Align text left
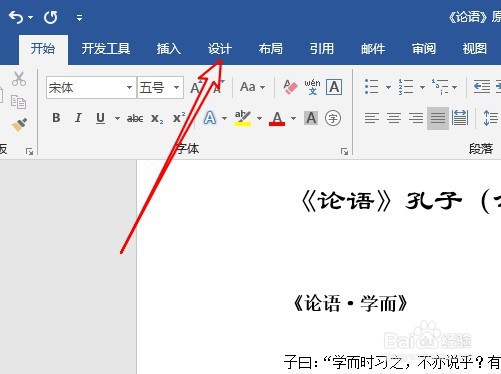 tap(372, 118)
